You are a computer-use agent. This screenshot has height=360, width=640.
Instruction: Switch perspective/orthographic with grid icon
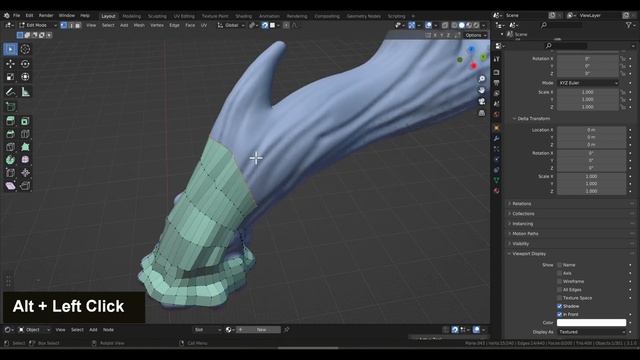point(482,113)
